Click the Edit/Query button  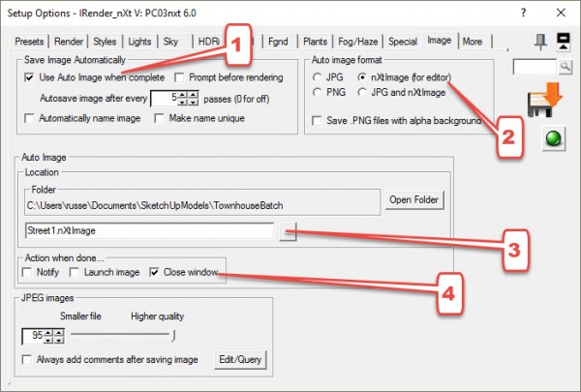pos(240,359)
